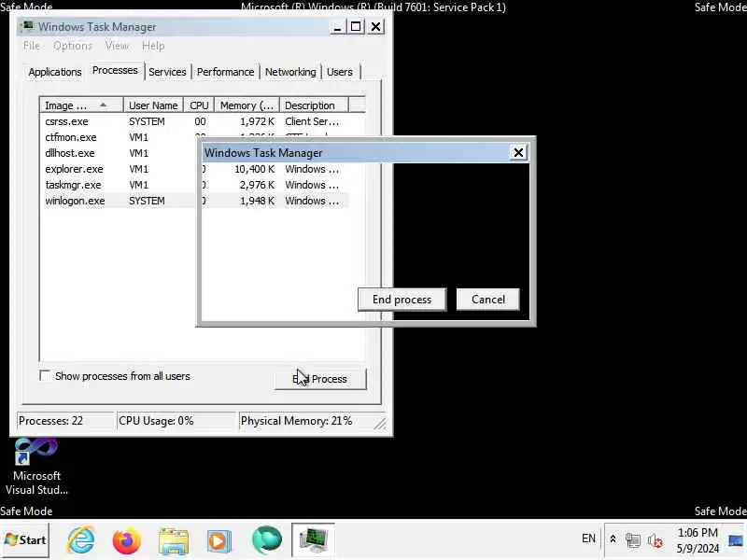Click Cancel in the dialog
Screen dimensions: 747x560
[x=487, y=300]
